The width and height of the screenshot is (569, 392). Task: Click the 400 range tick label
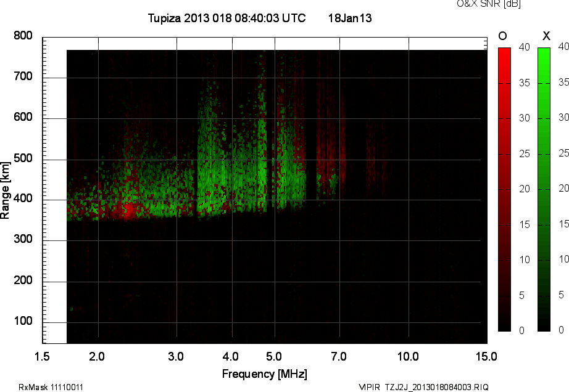(x=23, y=198)
